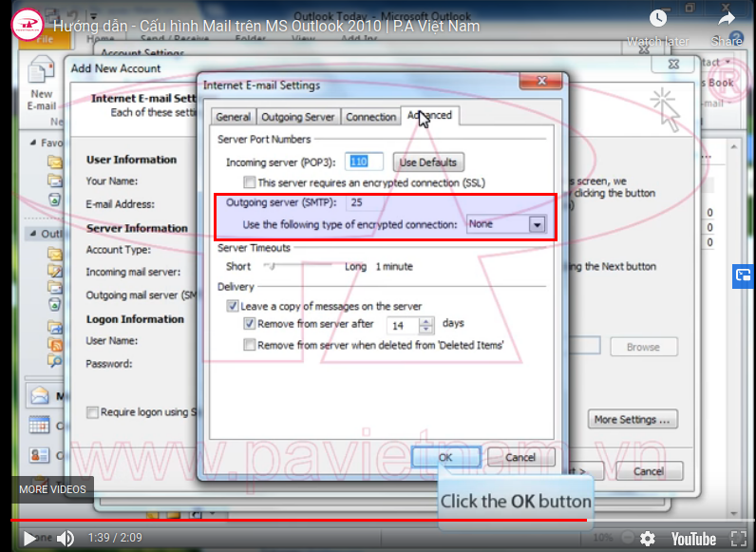Click the days number field showing 14
The image size is (756, 552).
pos(403,326)
